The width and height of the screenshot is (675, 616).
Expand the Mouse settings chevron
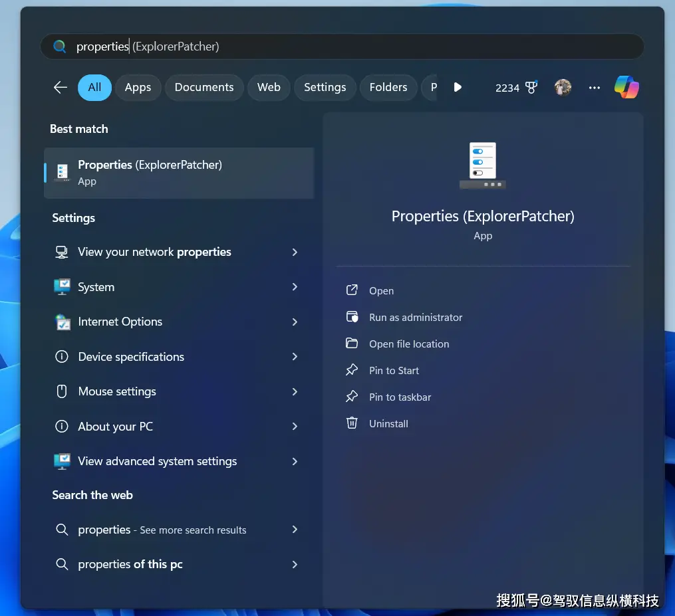(x=295, y=391)
